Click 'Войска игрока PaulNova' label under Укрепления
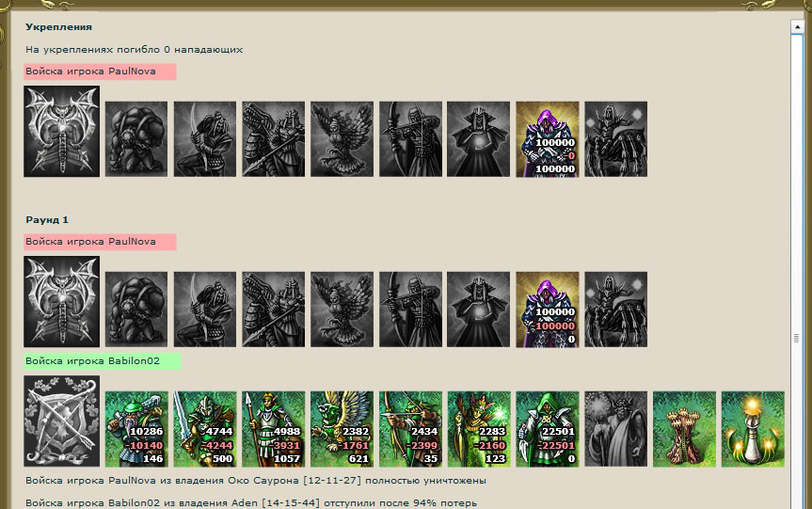Image resolution: width=812 pixels, height=509 pixels. tap(100, 72)
